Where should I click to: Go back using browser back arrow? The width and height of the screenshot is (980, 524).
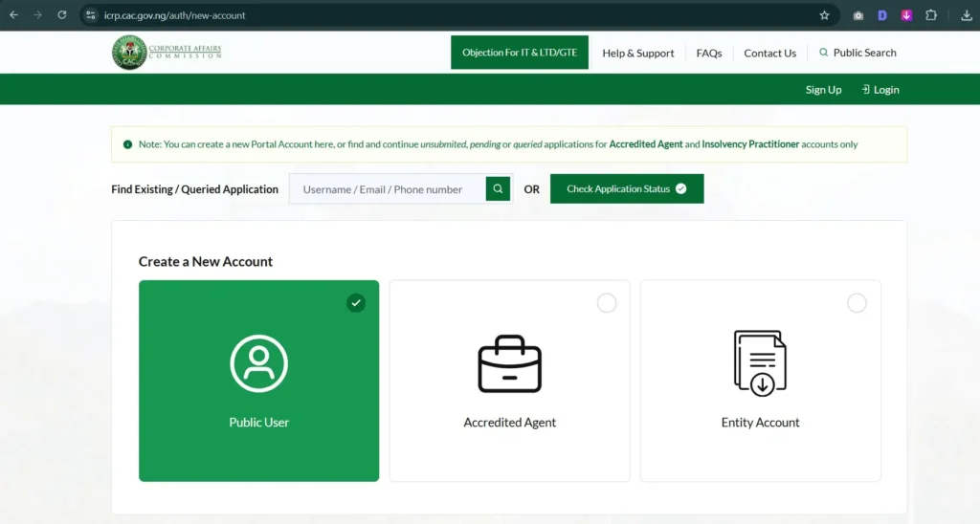[x=13, y=15]
